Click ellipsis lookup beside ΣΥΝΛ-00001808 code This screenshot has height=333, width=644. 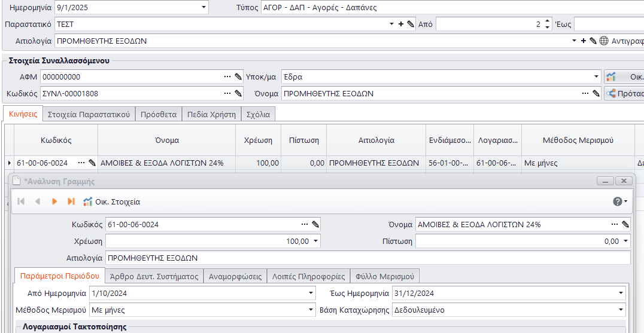(x=227, y=93)
